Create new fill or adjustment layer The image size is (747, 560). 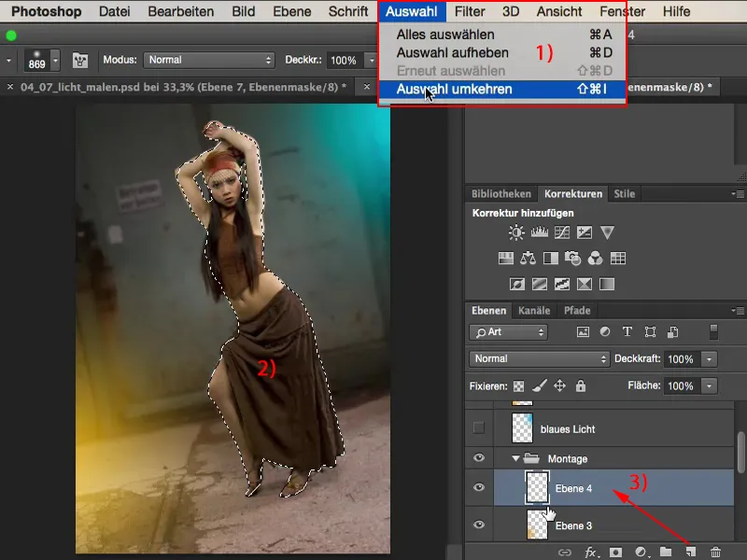[641, 553]
